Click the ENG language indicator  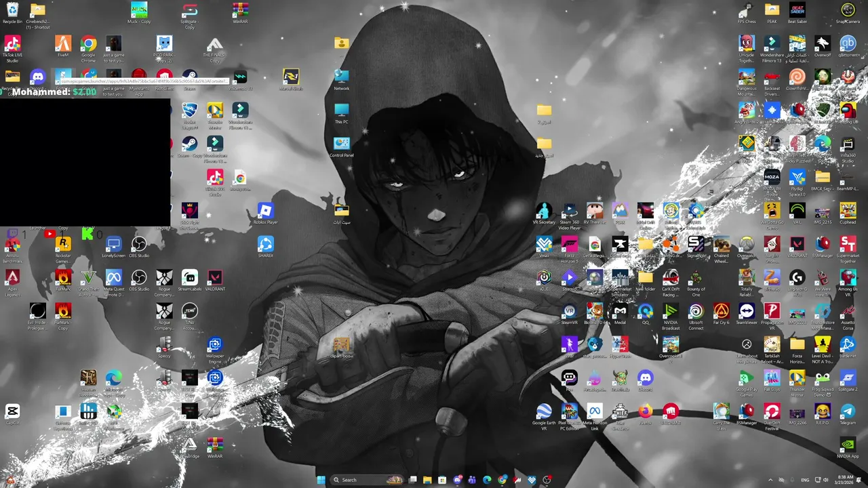[805, 480]
